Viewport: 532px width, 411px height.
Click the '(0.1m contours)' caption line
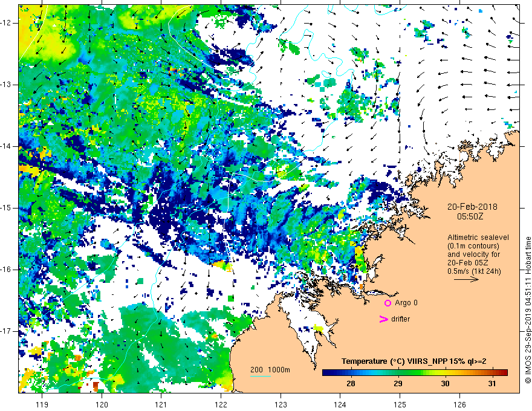[x=473, y=246]
